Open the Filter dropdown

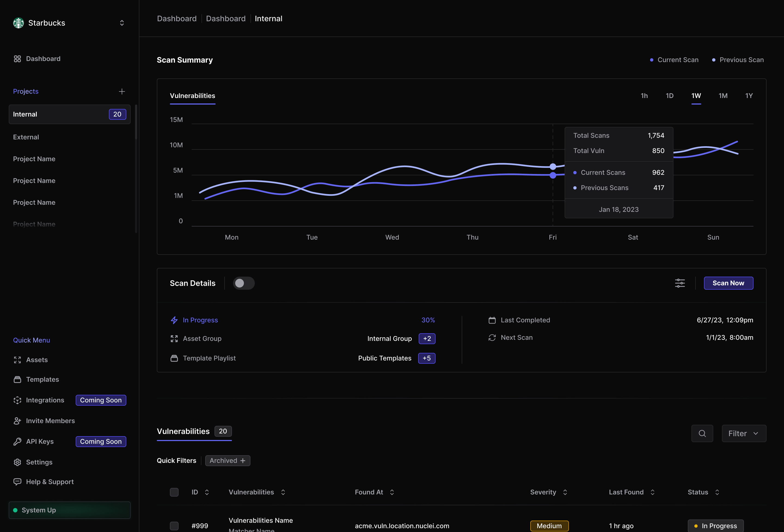pyautogui.click(x=744, y=433)
